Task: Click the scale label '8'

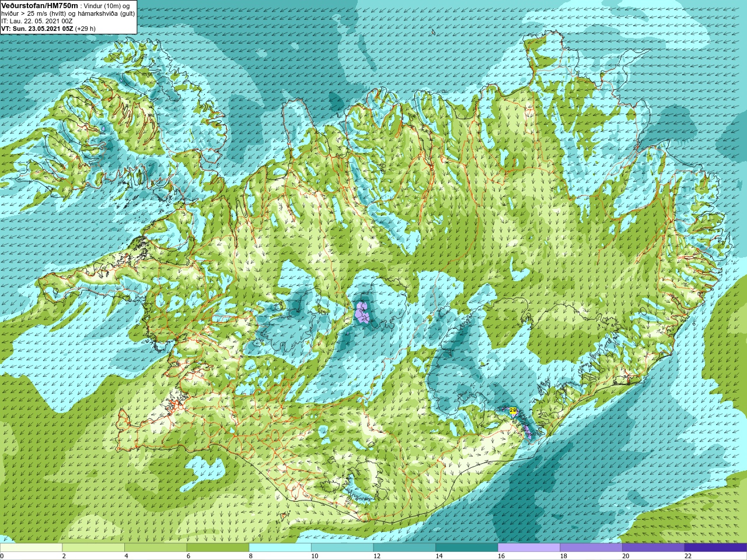Action: [251, 556]
